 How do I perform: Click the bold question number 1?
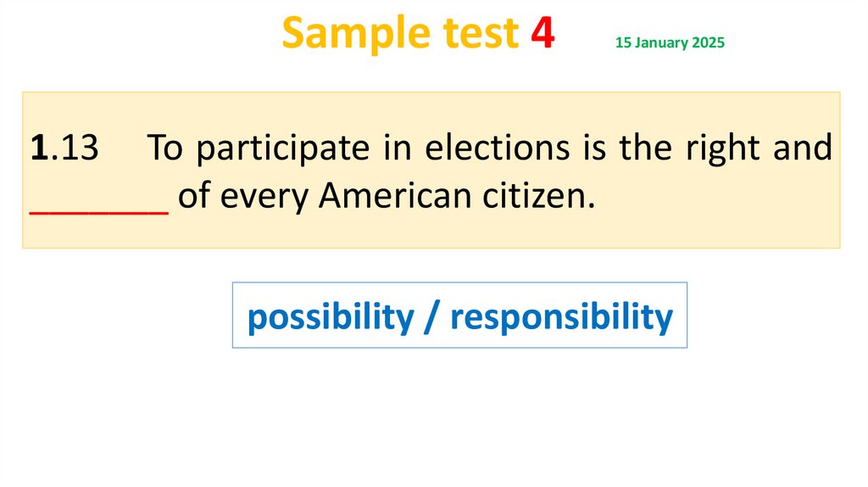37,148
